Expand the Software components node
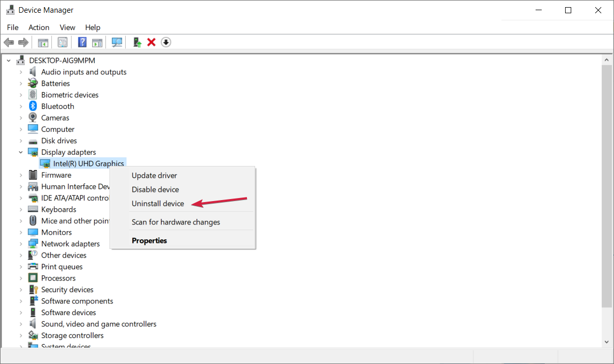614x364 pixels. pos(21,301)
